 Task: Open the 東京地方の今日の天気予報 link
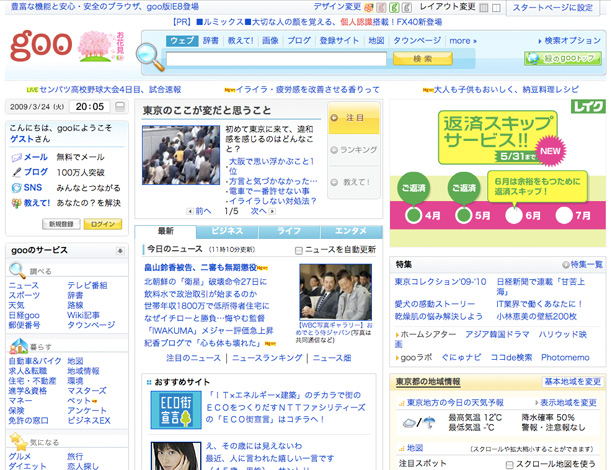coord(455,403)
